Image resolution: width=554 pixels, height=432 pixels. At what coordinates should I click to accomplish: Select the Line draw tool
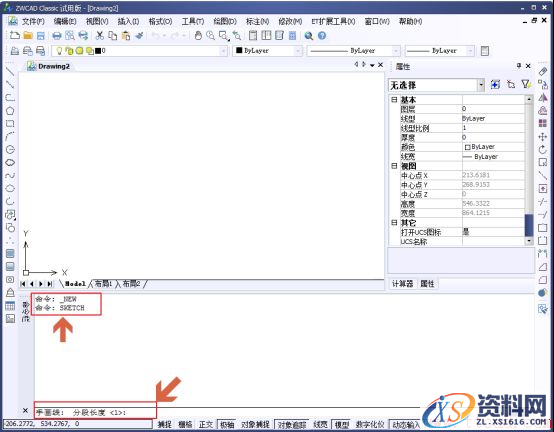10,71
